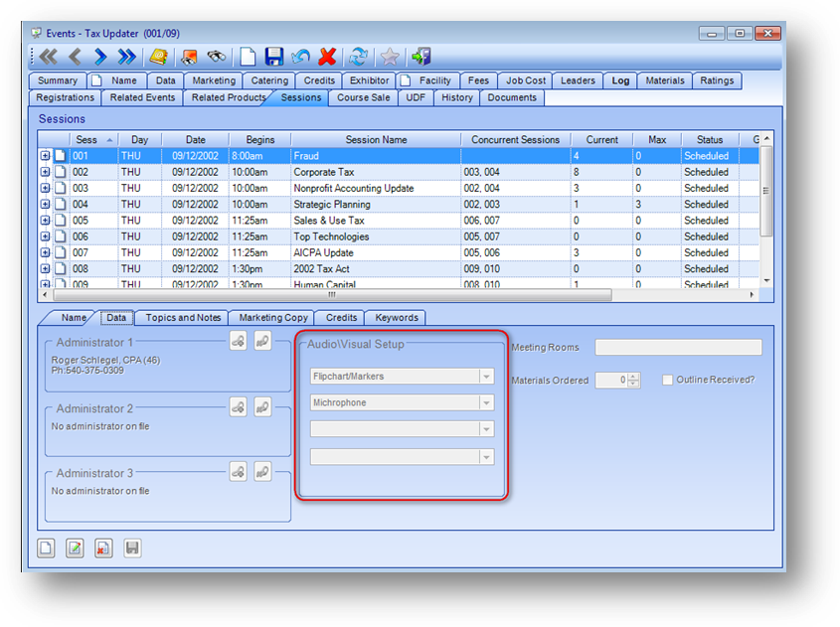Click the plain binoculars find icon
840x627 pixels.
coord(217,57)
